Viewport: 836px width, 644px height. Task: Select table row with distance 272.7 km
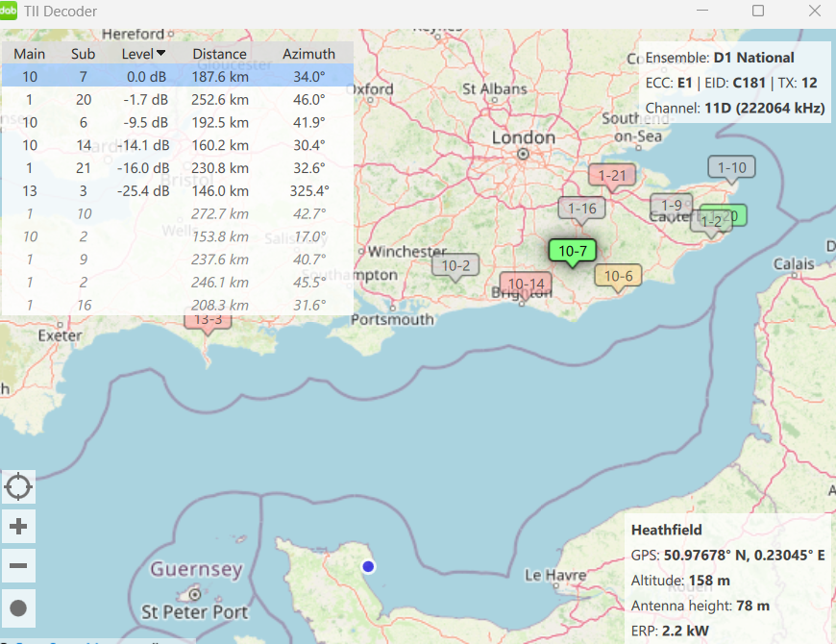(178, 213)
